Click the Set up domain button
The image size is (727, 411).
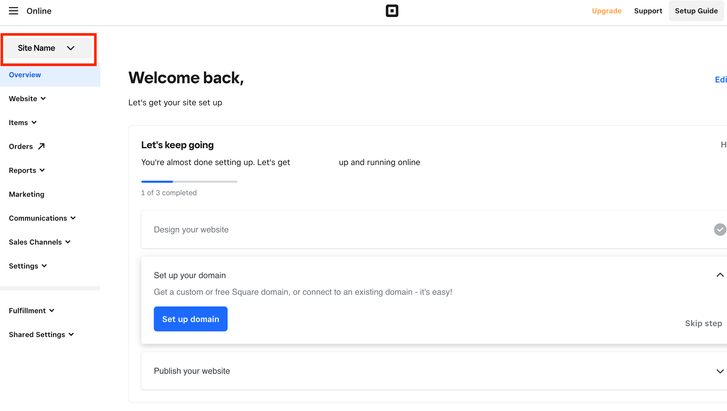pyautogui.click(x=190, y=319)
